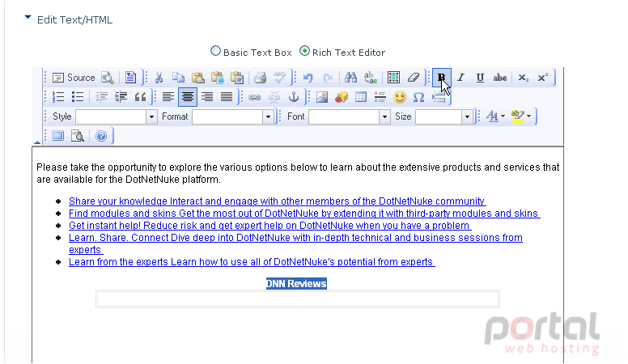Open the Format dropdown
The width and height of the screenshot is (628, 364).
click(x=233, y=116)
